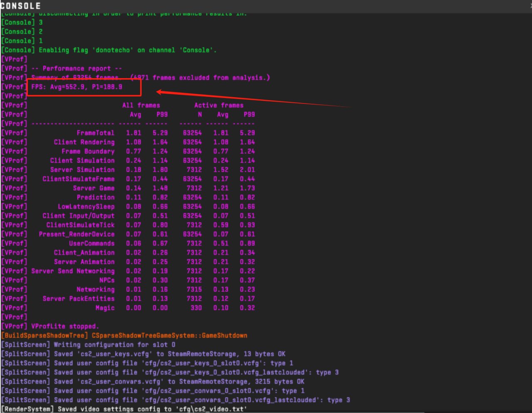Select the 'Client Rendering' row label
This screenshot has width=532, height=413.
84,142
